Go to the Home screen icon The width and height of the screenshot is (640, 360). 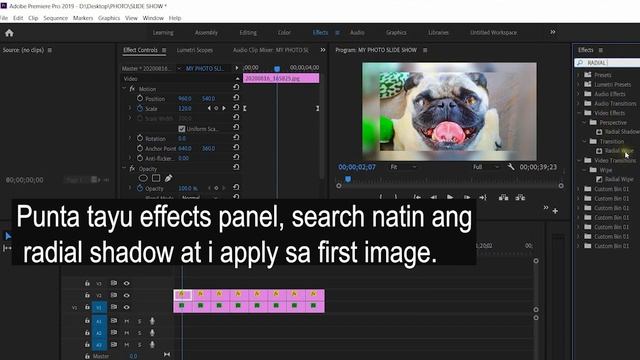(x=9, y=33)
